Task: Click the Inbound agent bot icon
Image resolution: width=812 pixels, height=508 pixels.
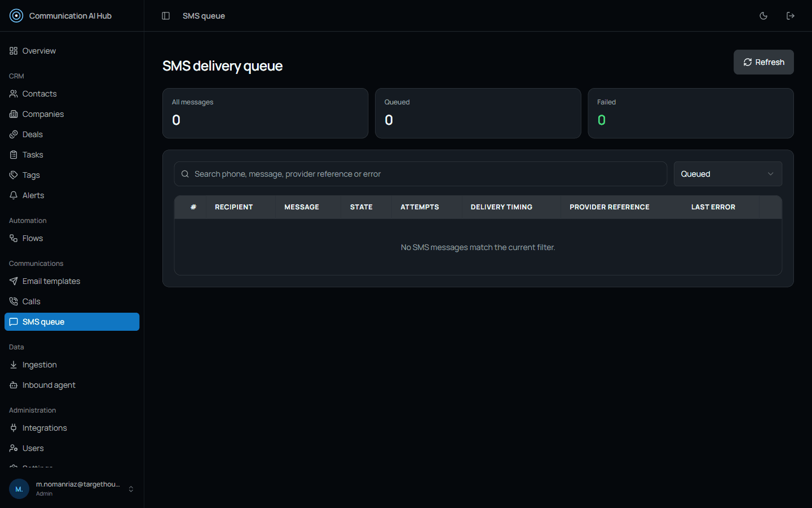Action: coord(14,385)
